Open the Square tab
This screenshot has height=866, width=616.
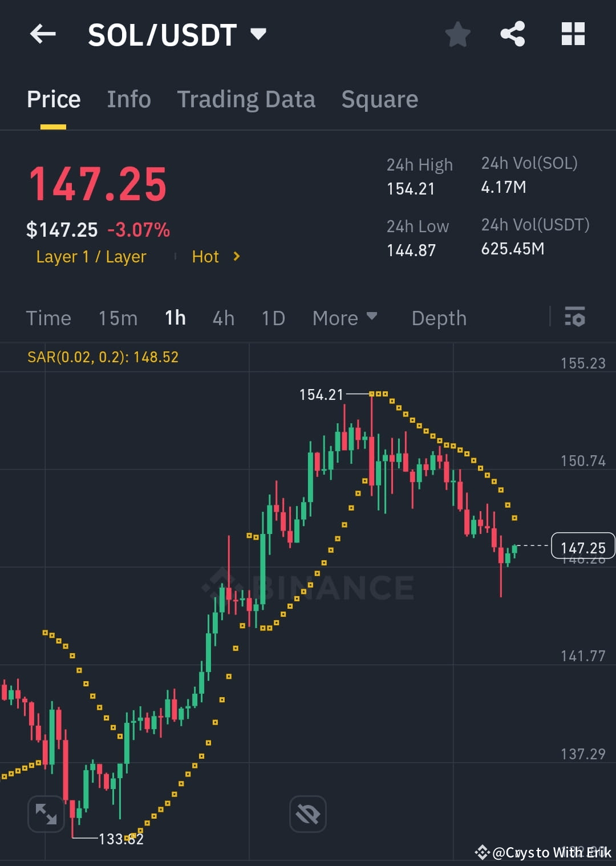379,98
